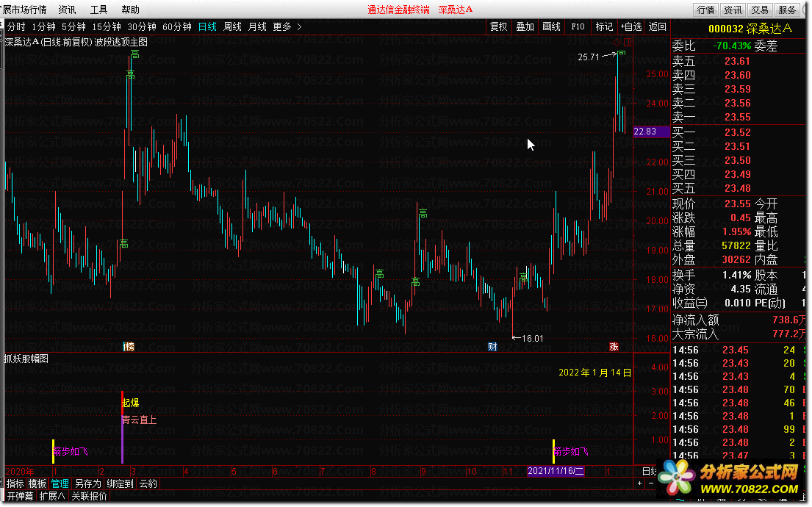
Task: Click the 2021/11/16/二 date marker
Action: (556, 471)
